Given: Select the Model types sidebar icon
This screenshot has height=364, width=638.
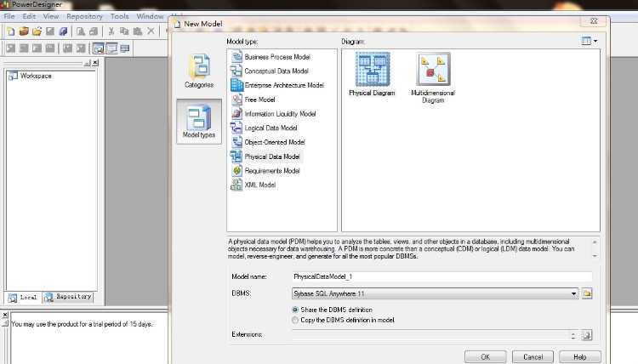Looking at the screenshot, I should [x=199, y=122].
